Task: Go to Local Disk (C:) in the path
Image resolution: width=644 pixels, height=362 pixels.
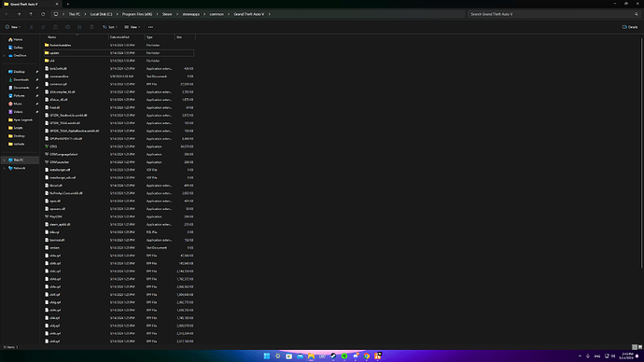Action: pyautogui.click(x=101, y=14)
